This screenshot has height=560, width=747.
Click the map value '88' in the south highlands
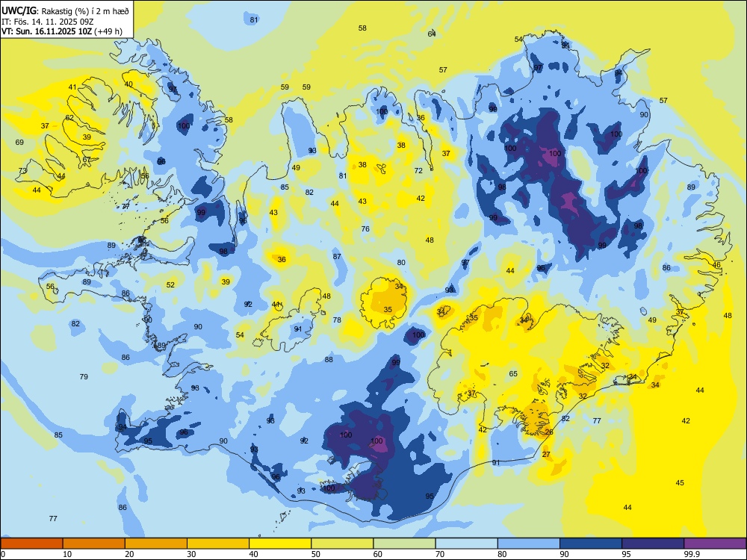point(329,360)
